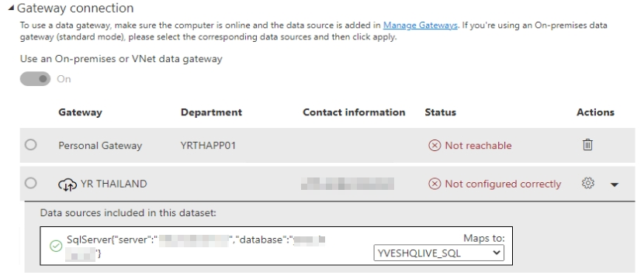The image size is (644, 279).
Task: Click the Department column header
Action: [211, 112]
